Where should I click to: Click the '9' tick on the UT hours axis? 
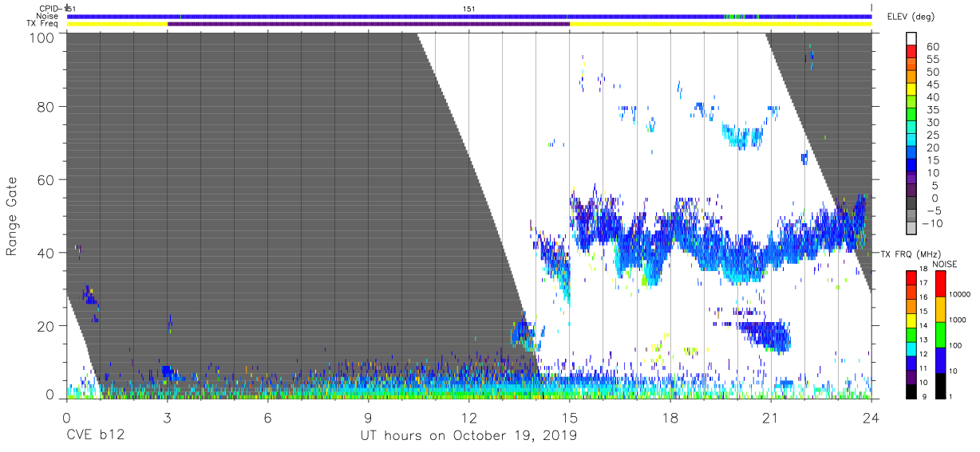pyautogui.click(x=368, y=418)
